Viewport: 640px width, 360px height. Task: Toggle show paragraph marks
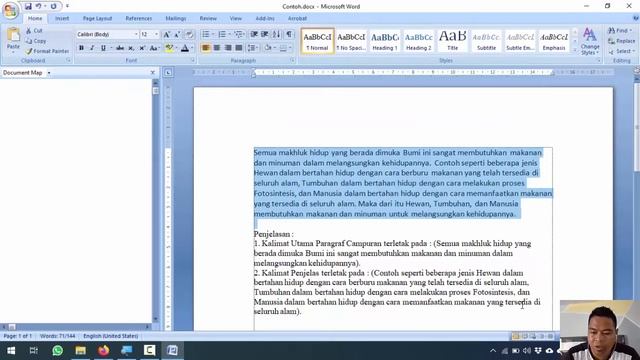[289, 34]
